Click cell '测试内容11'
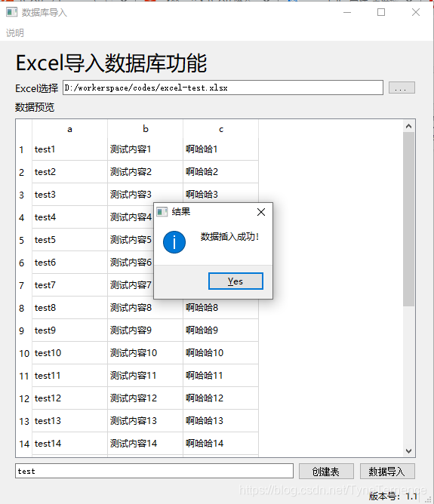The width and height of the screenshot is (434, 504). [146, 376]
